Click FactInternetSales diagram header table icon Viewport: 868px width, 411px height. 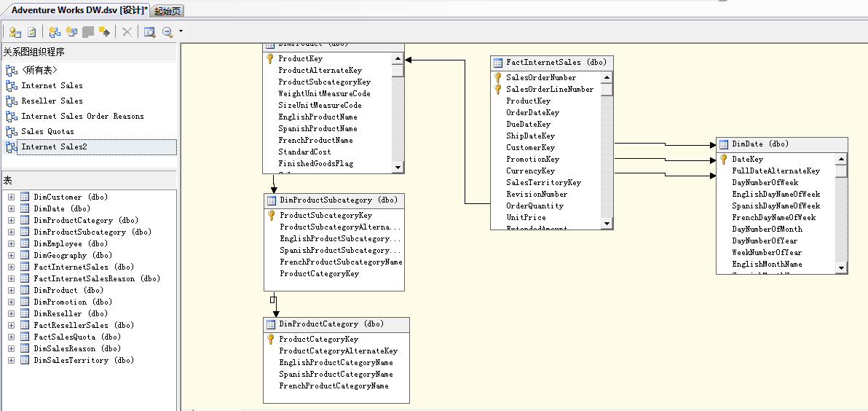coord(497,63)
